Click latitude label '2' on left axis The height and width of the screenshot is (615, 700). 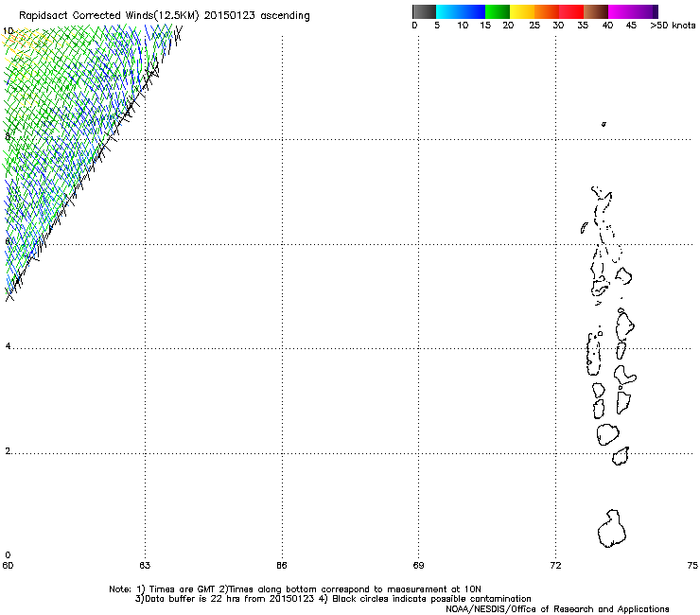(8, 451)
